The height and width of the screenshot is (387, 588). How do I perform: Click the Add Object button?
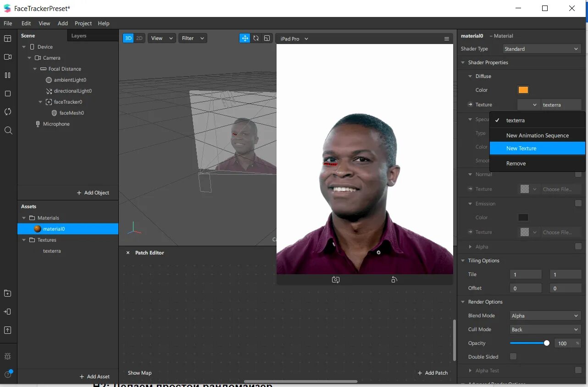click(93, 193)
